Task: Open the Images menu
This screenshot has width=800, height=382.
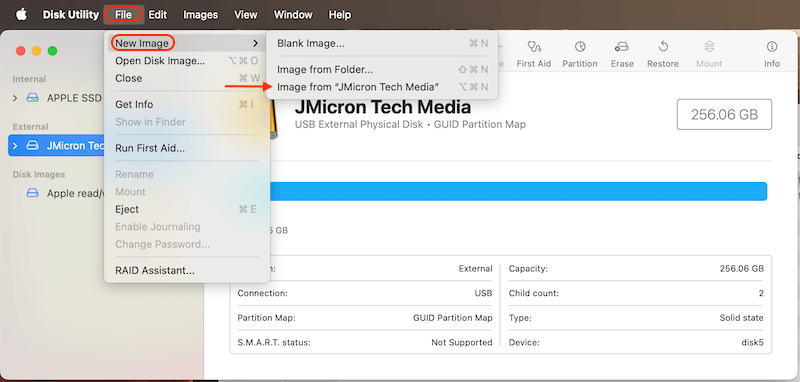Action: point(201,15)
